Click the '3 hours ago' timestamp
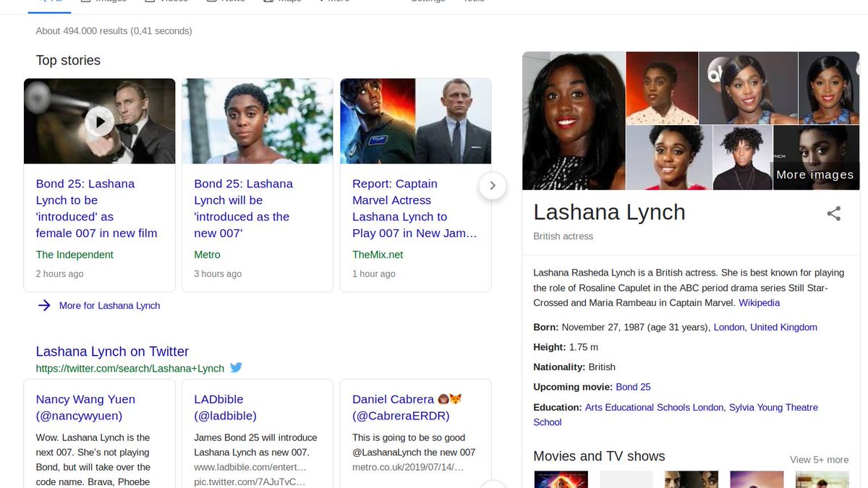 coord(218,274)
